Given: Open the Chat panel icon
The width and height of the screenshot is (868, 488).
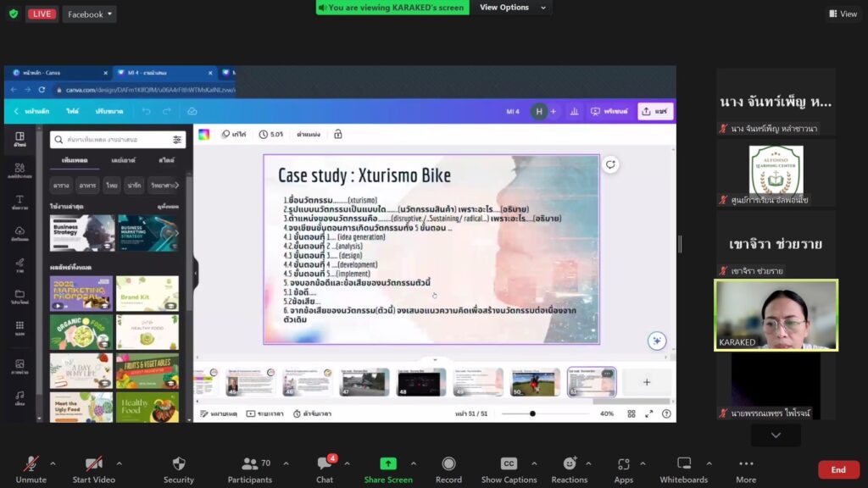Looking at the screenshot, I should [x=325, y=464].
